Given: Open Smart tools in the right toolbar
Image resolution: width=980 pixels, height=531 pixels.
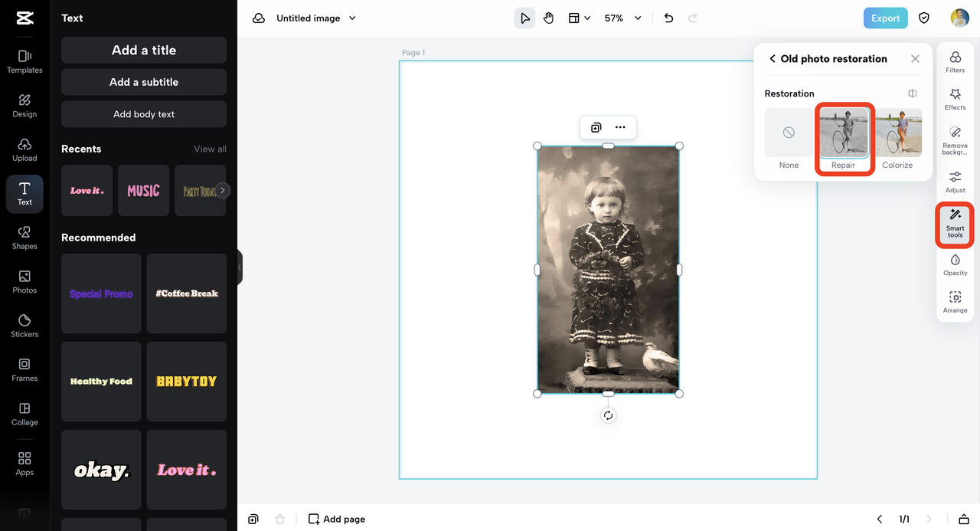Looking at the screenshot, I should click(x=955, y=225).
